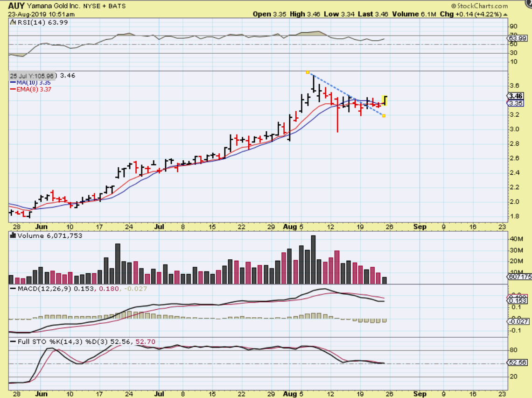Click the 0.180 MACD signal value
532x398 pixels.
coord(109,289)
